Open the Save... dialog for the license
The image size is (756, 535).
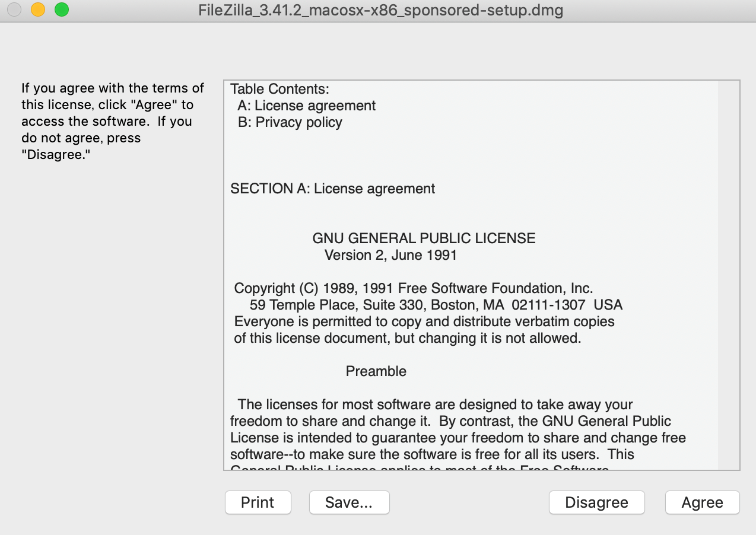click(349, 502)
